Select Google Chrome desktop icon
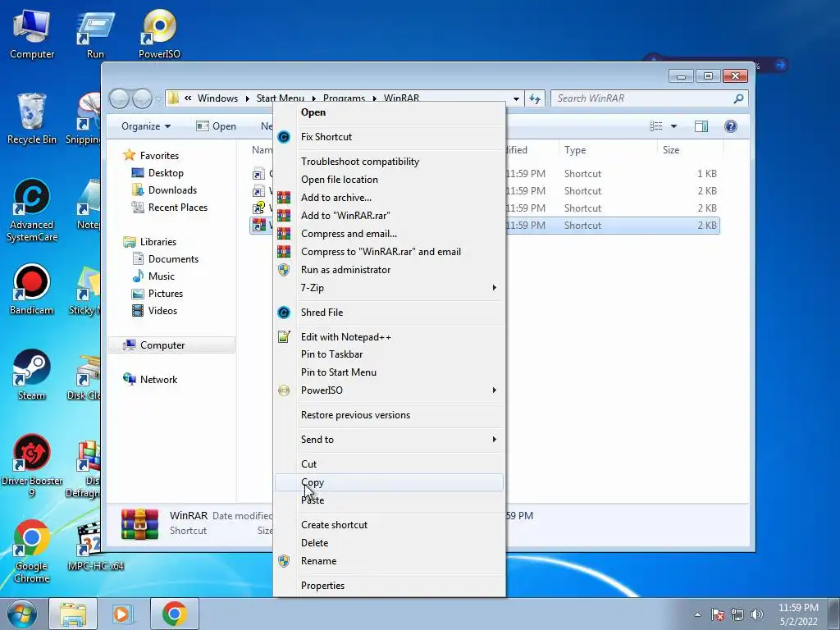 pos(32,551)
